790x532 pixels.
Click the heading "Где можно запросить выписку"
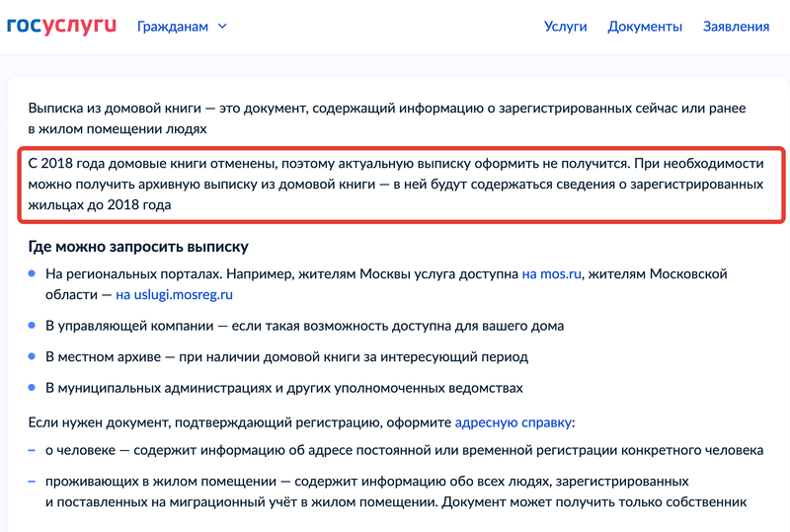pos(138,246)
